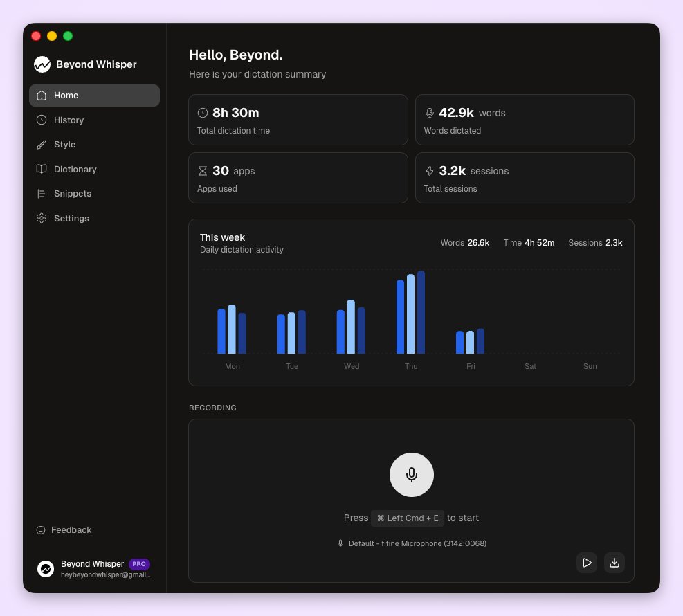Open the Settings section
Image resolution: width=683 pixels, height=616 pixels.
tap(94, 218)
